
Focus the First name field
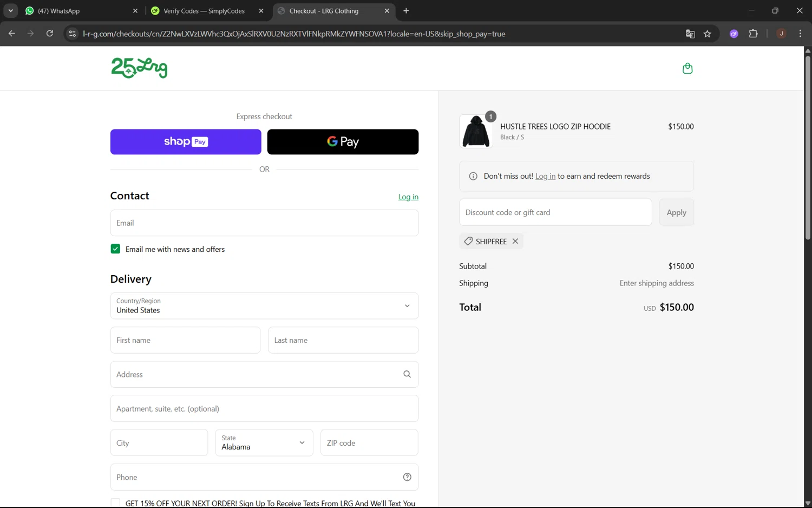(185, 340)
